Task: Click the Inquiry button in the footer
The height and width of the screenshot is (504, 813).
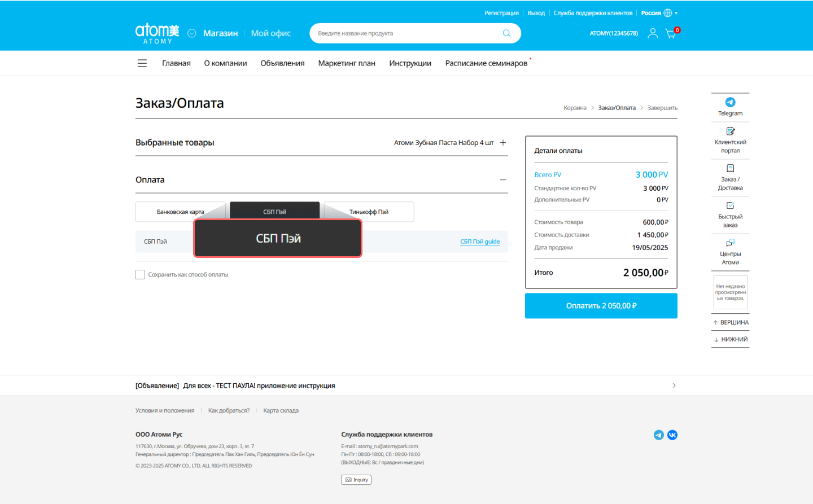Action: 356,480
